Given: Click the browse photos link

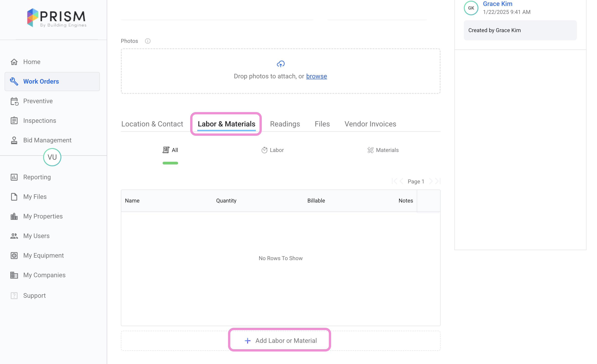Looking at the screenshot, I should (x=317, y=76).
